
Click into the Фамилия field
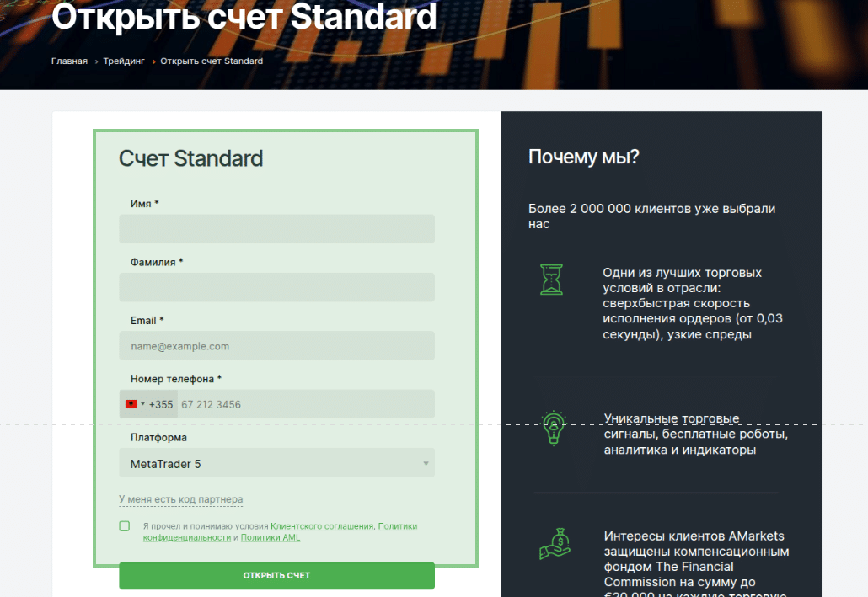(276, 287)
